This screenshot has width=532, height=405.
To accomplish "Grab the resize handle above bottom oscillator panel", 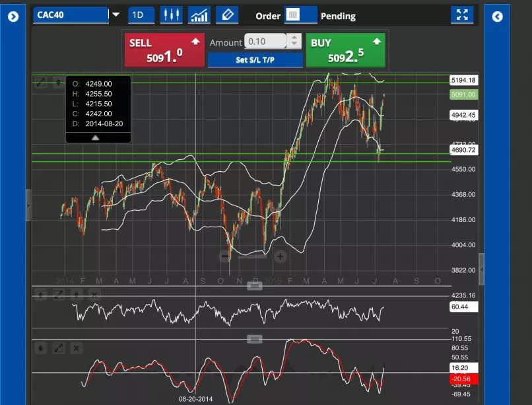I will pos(255,339).
